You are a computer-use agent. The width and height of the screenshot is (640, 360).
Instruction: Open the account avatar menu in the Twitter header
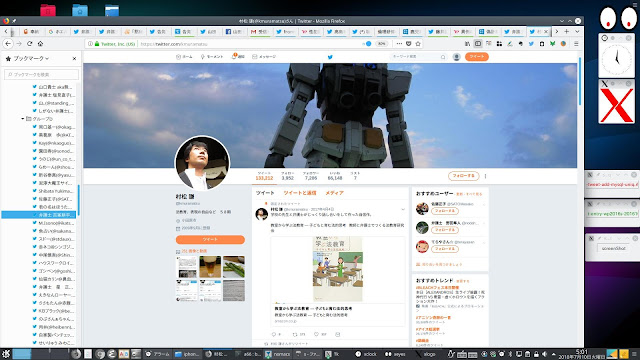[x=457, y=57]
